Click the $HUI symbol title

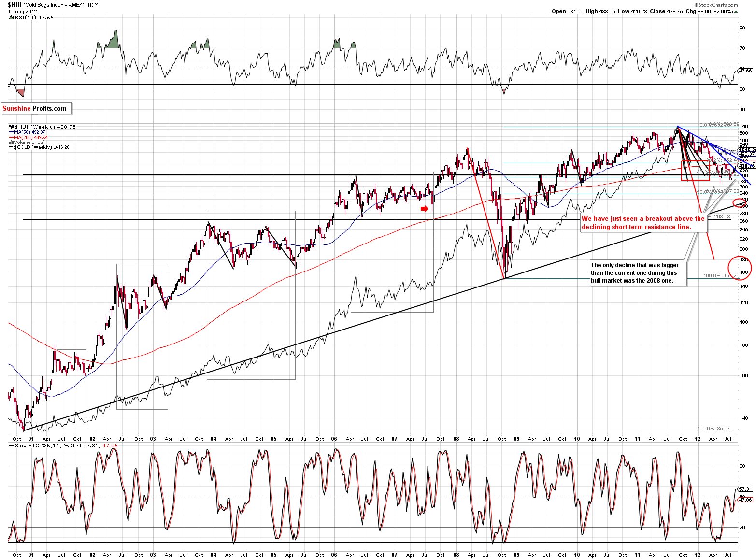click(x=14, y=5)
